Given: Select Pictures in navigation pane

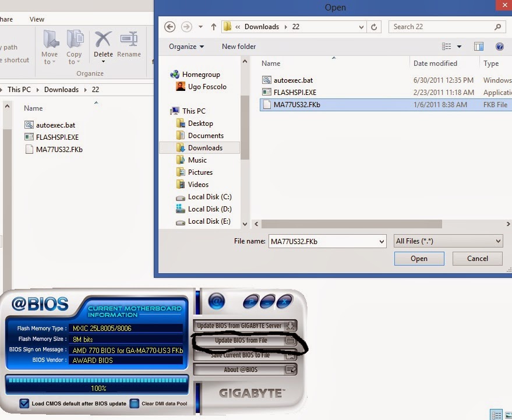Looking at the screenshot, I should (x=195, y=172).
